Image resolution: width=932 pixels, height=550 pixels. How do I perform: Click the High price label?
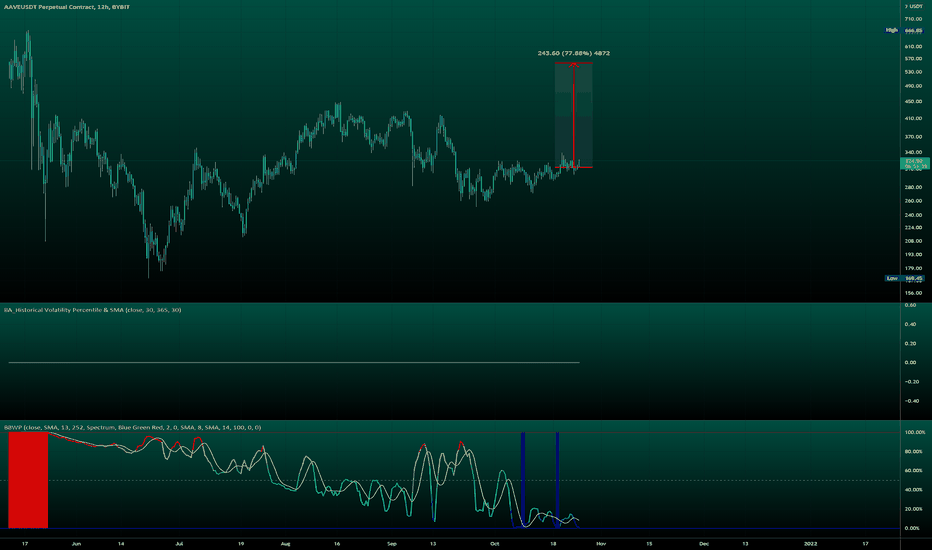point(903,30)
